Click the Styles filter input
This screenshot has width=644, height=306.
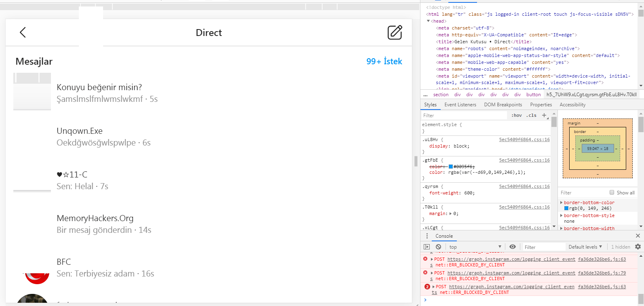tap(464, 116)
